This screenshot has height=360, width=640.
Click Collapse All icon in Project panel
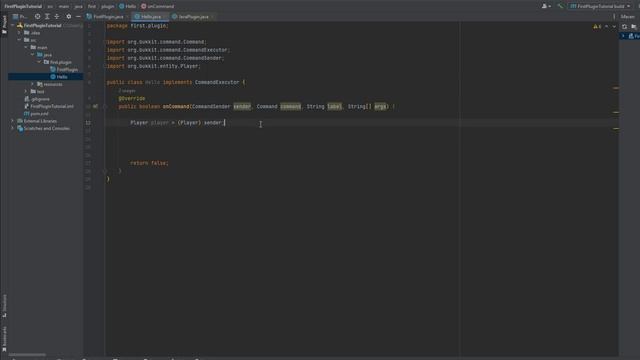coord(57,17)
